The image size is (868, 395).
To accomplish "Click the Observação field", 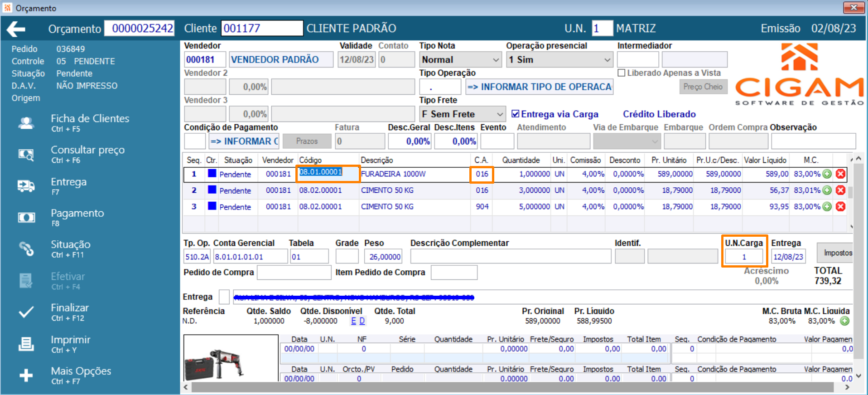I will pyautogui.click(x=814, y=141).
